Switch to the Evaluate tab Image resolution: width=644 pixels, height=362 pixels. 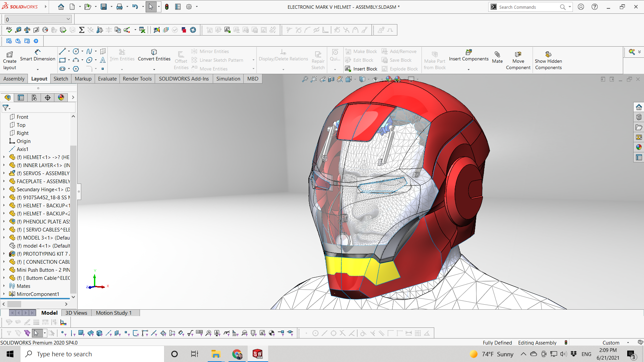click(x=107, y=79)
